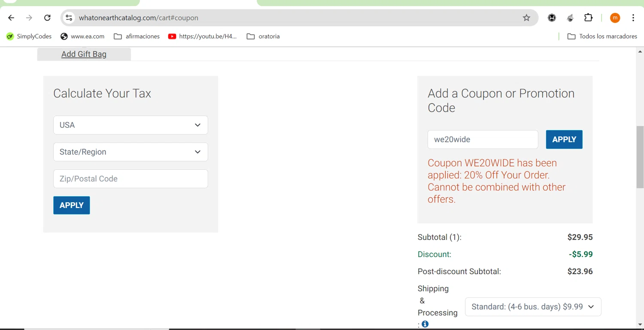This screenshot has height=330, width=644.
Task: Select the Post-discount $23.96 amount
Action: pyautogui.click(x=580, y=272)
